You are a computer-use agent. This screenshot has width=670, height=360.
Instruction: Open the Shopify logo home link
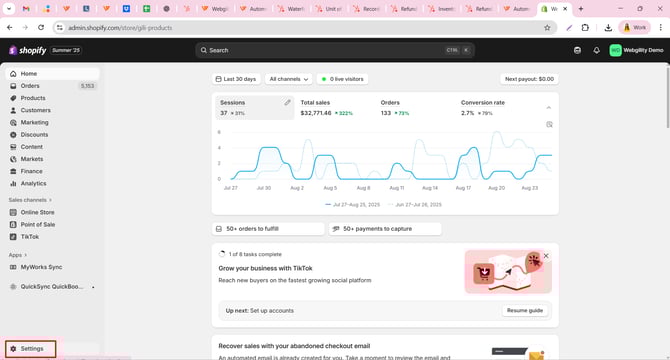(28, 50)
